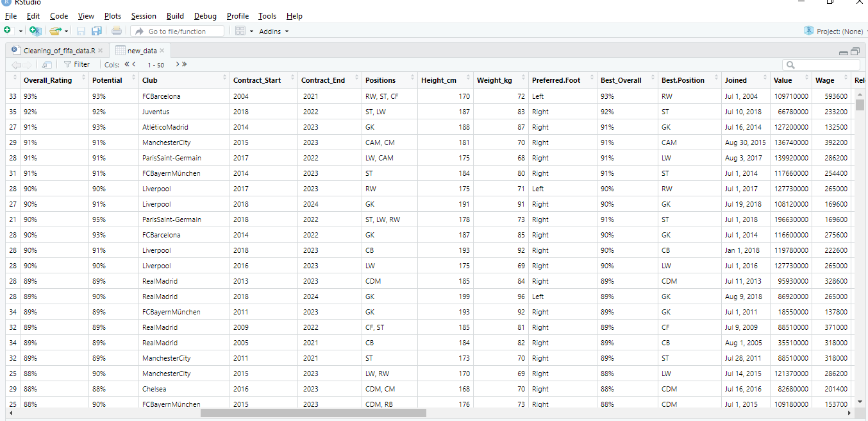Click the Print icon in toolbar

coord(116,31)
